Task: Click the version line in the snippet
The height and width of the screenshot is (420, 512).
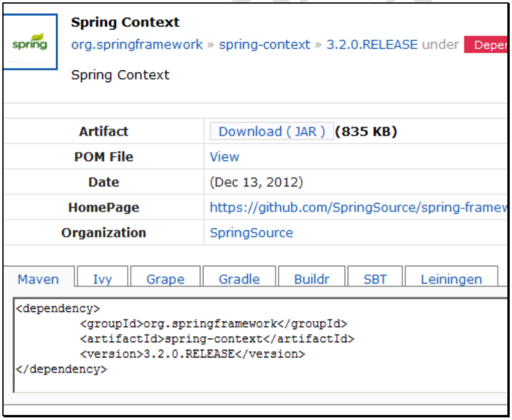Action: tap(193, 354)
